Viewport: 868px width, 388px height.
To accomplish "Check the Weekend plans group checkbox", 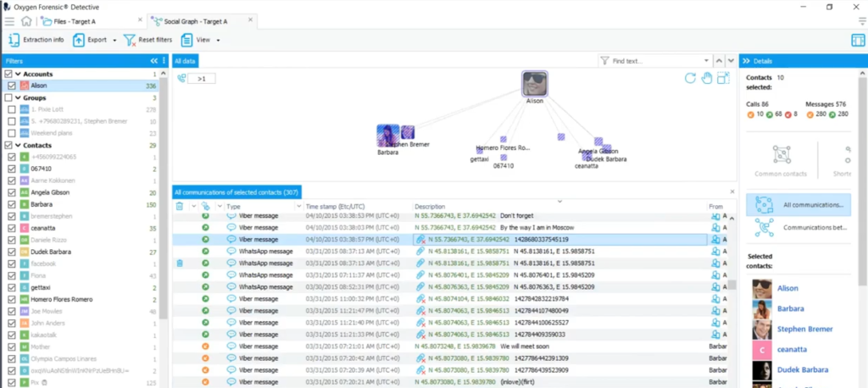I will [x=12, y=133].
